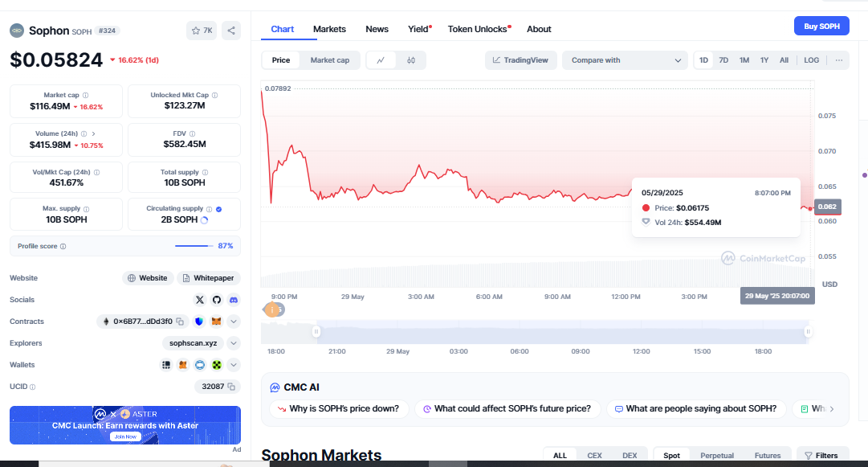
Task: Click the Profile score info icon
Action: [x=63, y=246]
